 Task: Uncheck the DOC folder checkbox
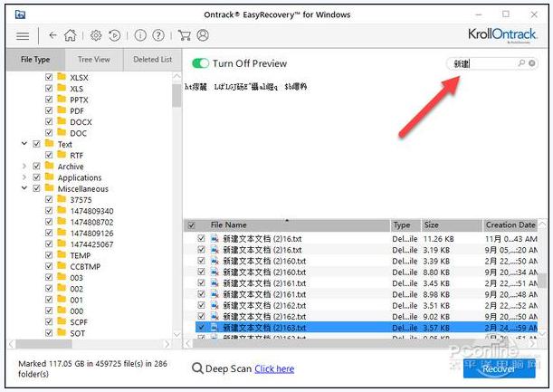(x=49, y=133)
